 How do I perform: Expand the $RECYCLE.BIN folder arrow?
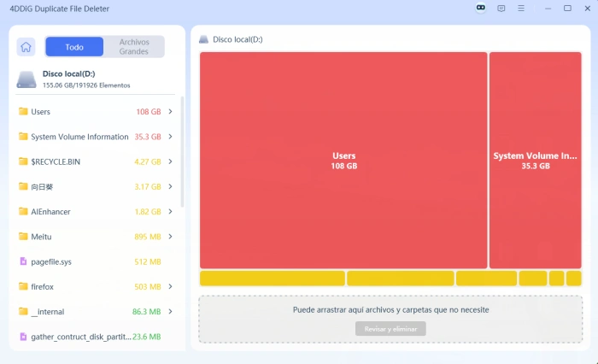(171, 161)
